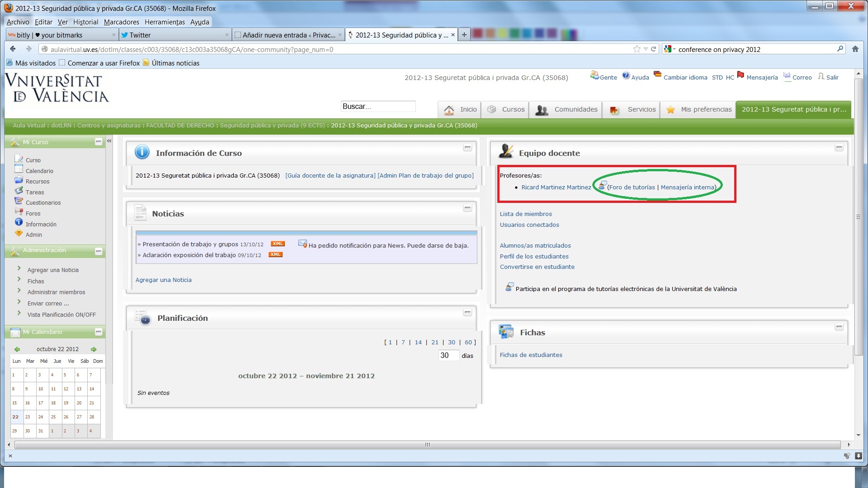
Task: Hide left sidebar with double chevron
Action: pos(109,141)
